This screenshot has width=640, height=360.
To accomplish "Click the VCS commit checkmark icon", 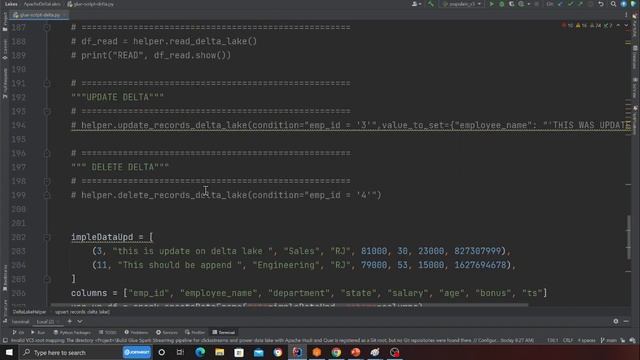I will tap(571, 4).
